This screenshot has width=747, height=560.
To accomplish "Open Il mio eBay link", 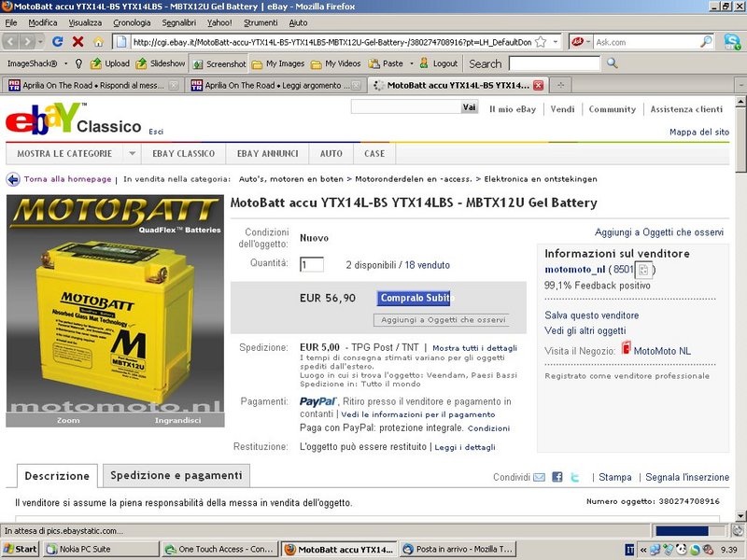I will (x=513, y=109).
